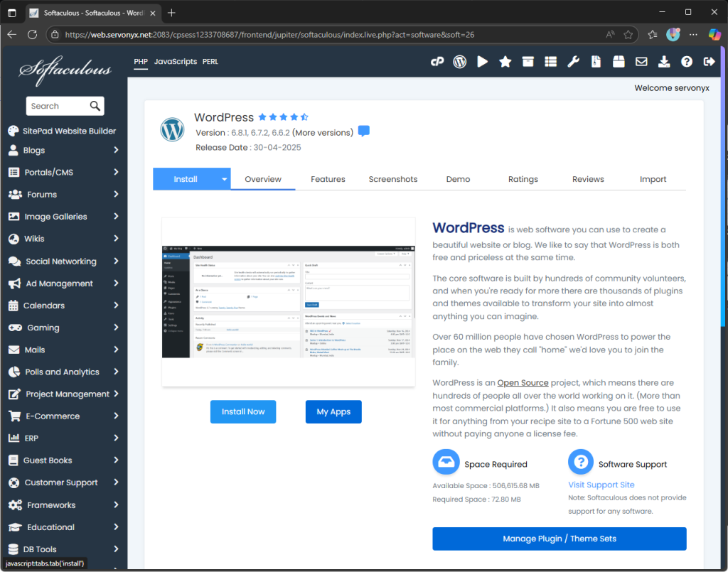This screenshot has height=572, width=728.
Task: Click Manage Plugin / Theme Sets button
Action: pos(560,539)
